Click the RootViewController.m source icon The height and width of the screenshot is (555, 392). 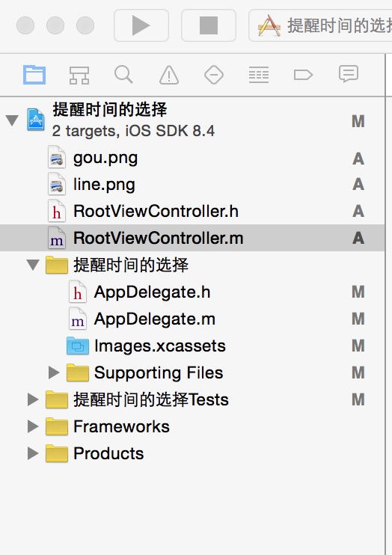click(57, 238)
